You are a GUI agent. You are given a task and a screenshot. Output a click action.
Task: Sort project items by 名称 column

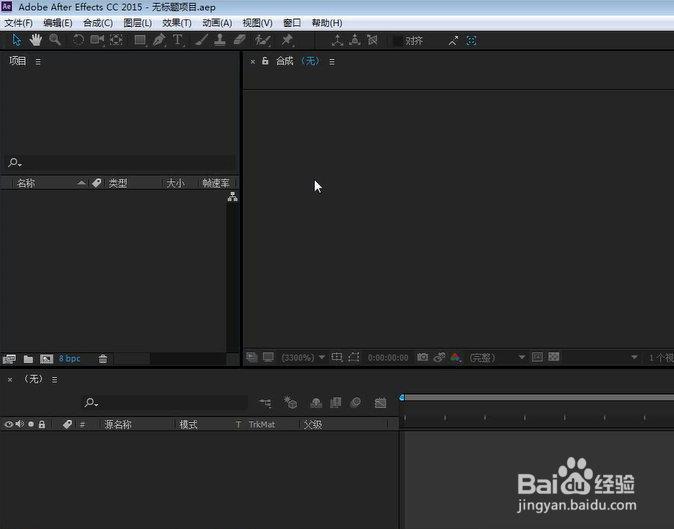[x=26, y=183]
